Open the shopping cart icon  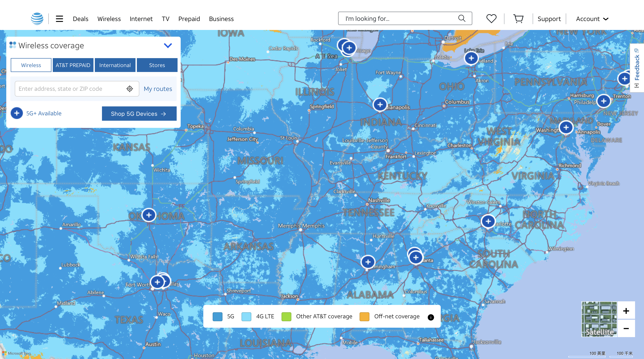tap(518, 19)
